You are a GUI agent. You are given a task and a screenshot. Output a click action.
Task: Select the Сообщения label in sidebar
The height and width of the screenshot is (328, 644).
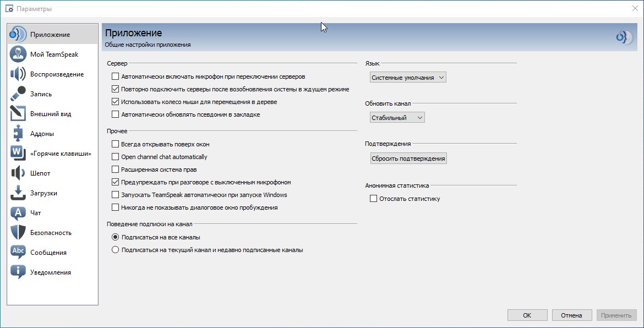48,253
